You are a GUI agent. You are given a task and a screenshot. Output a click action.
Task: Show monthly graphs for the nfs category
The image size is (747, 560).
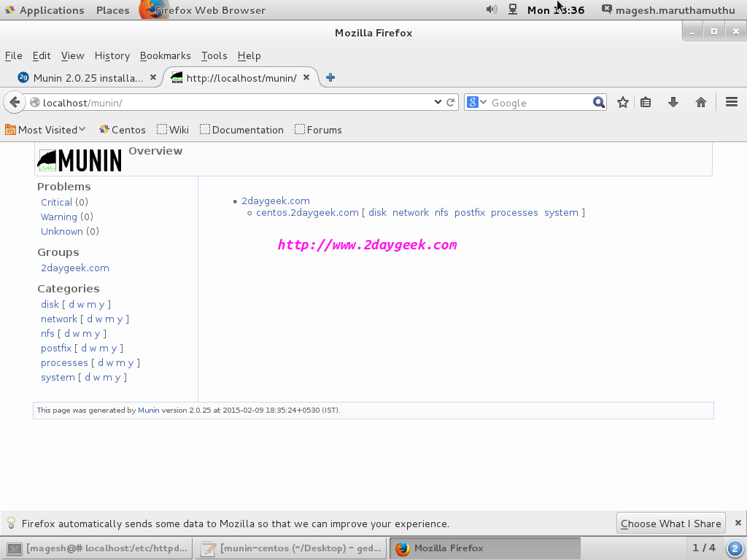point(87,334)
